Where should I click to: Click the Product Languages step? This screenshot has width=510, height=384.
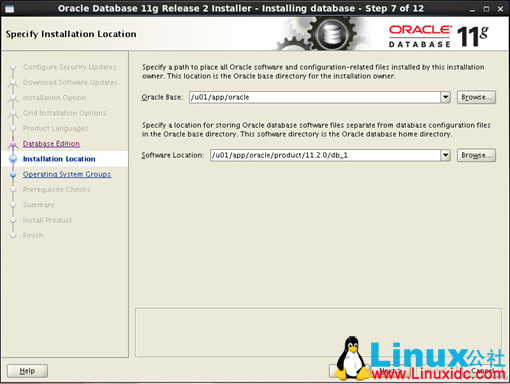[x=55, y=128]
